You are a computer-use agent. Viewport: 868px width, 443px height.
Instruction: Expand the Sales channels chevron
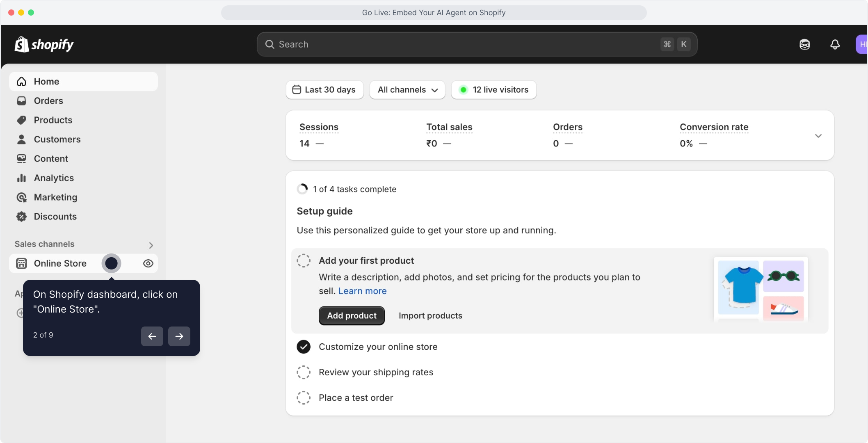click(x=151, y=245)
